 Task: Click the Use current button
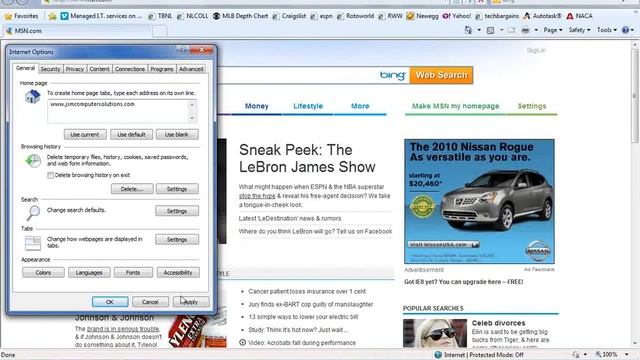click(85, 135)
